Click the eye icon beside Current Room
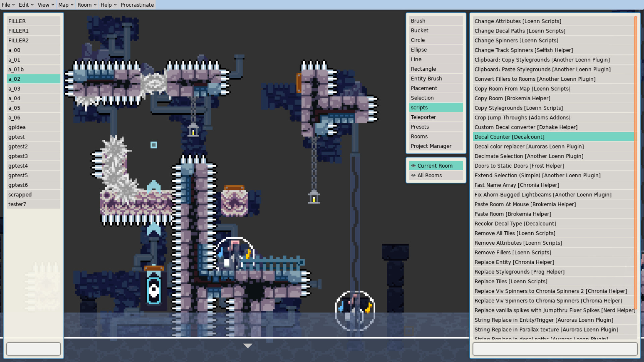The height and width of the screenshot is (362, 644). coord(413,165)
